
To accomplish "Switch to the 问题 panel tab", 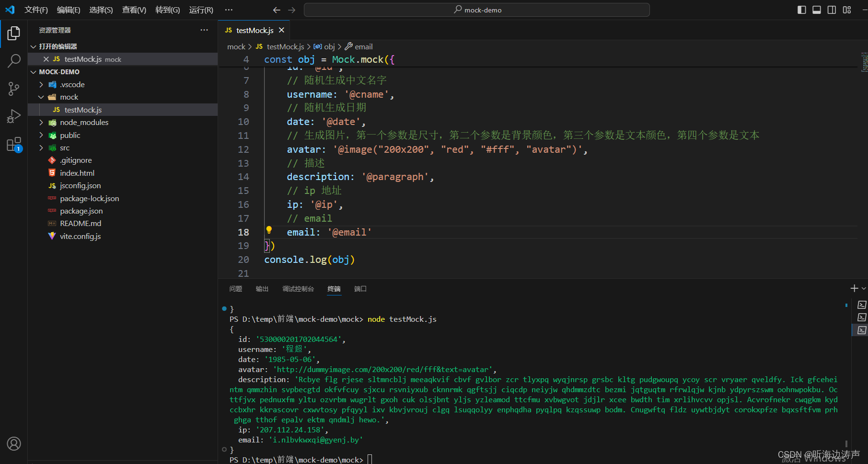I will point(236,289).
